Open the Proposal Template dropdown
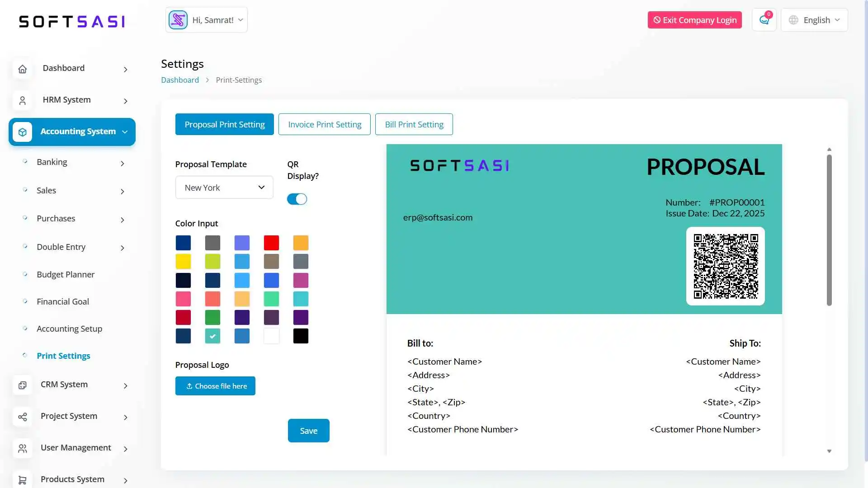868x488 pixels. (x=224, y=188)
